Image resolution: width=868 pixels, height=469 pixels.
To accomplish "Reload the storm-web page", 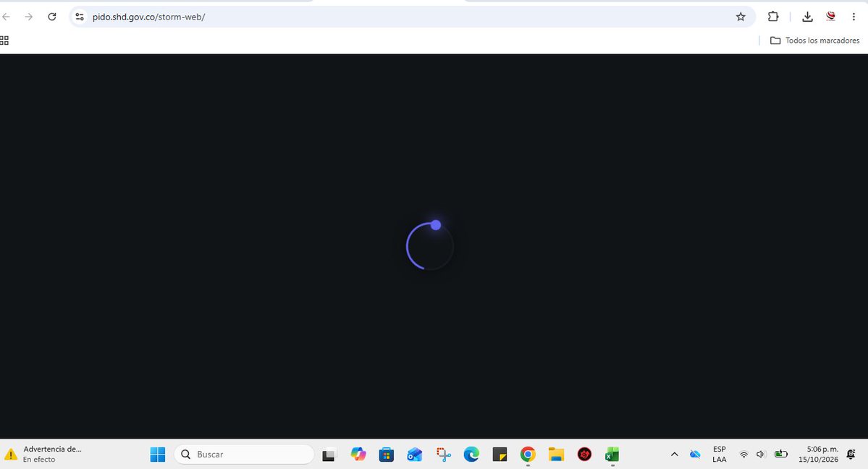I will (x=52, y=17).
